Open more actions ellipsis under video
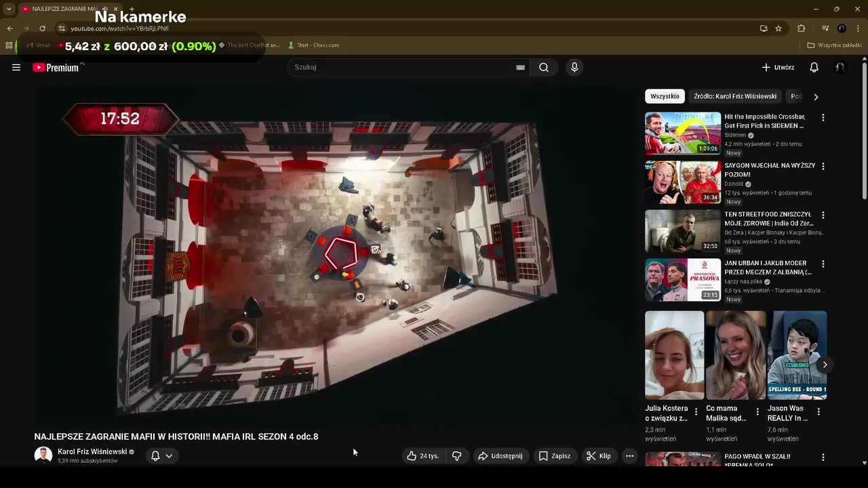The width and height of the screenshot is (868, 488). tap(629, 456)
